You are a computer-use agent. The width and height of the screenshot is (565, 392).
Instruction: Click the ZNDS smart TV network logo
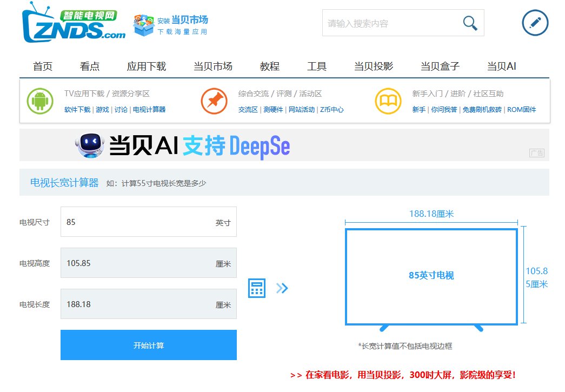pyautogui.click(x=73, y=23)
